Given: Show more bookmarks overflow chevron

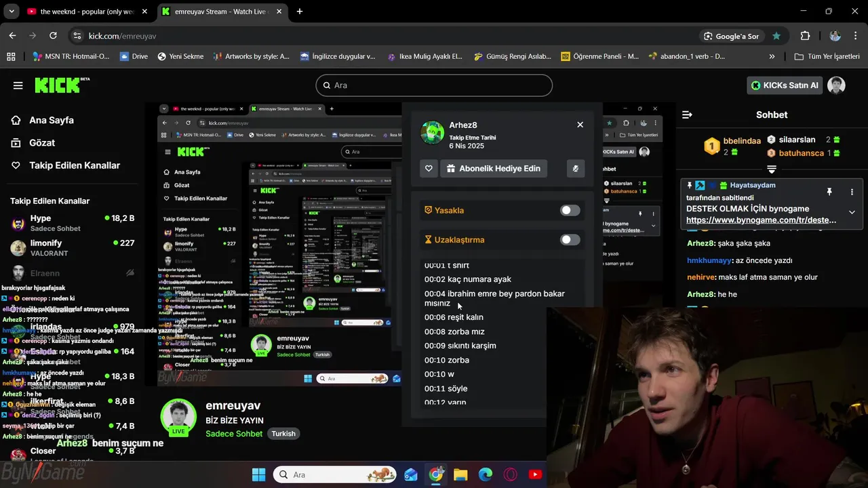Looking at the screenshot, I should pos(772,56).
